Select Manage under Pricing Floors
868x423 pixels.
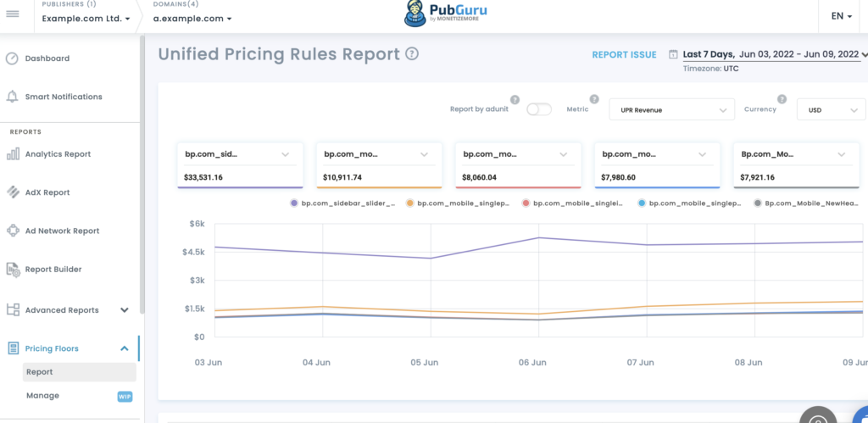tap(42, 396)
